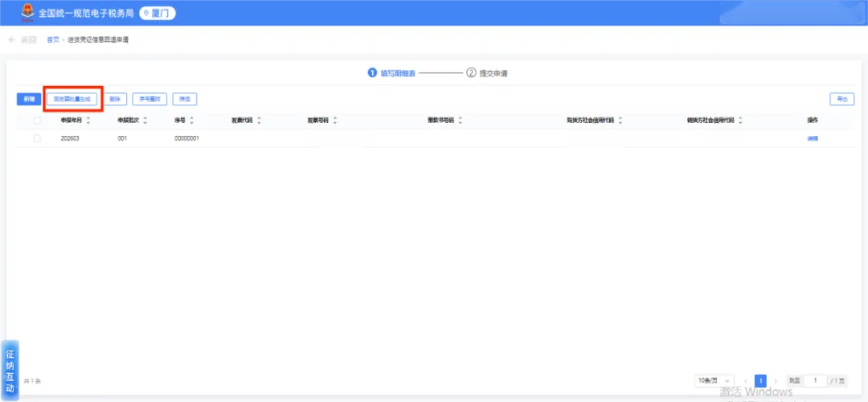Click the 进货凭证信息回退申请 breadcrumb text
Screen dimensions: 868x402
[x=98, y=40]
